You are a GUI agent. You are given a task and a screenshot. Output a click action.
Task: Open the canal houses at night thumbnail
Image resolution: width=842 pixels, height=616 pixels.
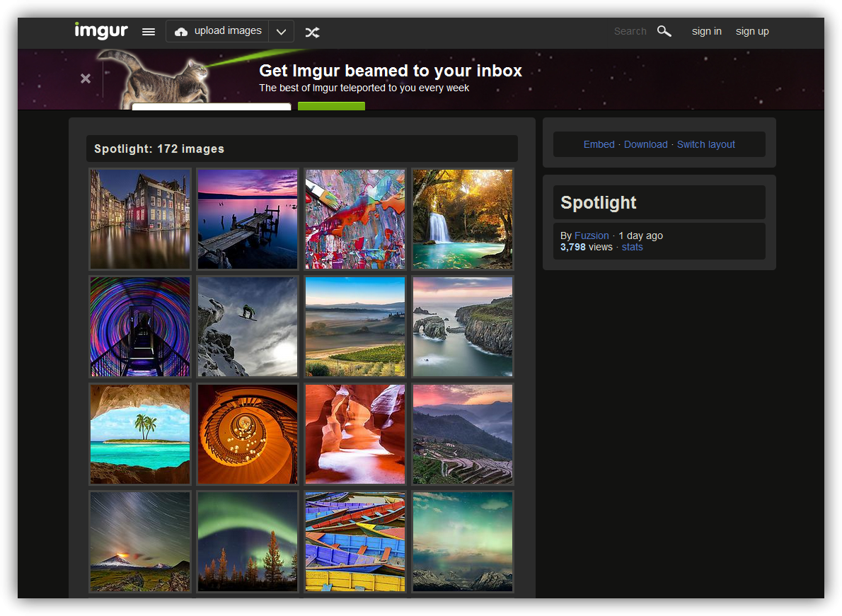[x=140, y=219]
